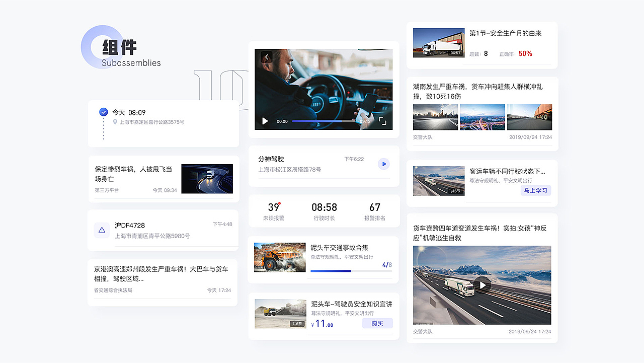Play the 货车连跨四车道 highway video

point(482,285)
